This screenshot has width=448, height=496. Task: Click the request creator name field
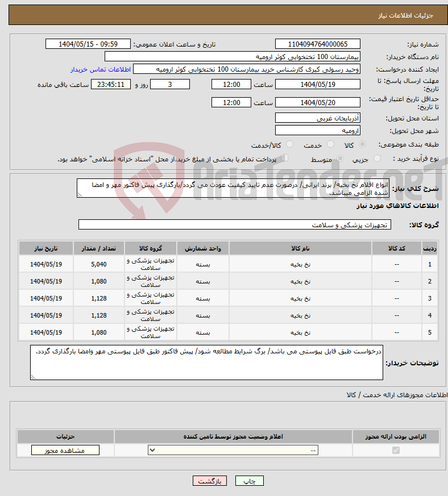(247, 69)
